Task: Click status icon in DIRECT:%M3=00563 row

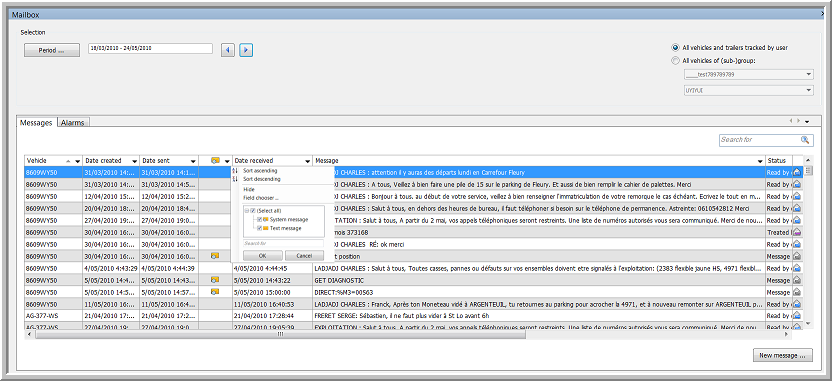Action: click(797, 292)
